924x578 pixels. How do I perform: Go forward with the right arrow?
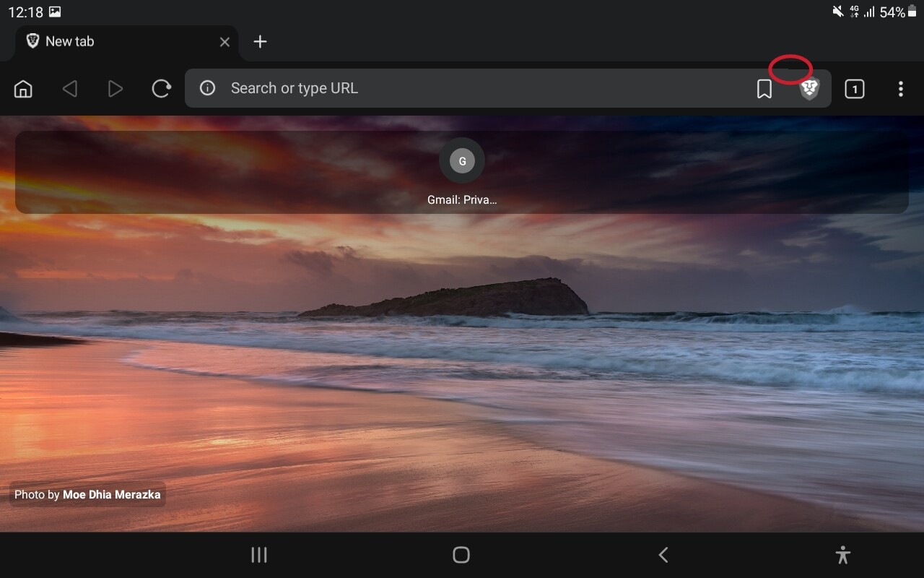115,89
